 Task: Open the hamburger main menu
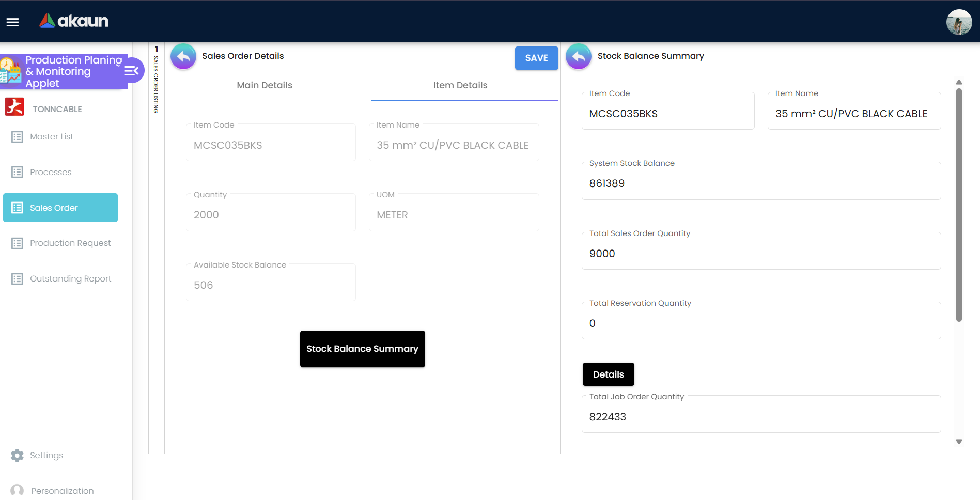point(12,22)
